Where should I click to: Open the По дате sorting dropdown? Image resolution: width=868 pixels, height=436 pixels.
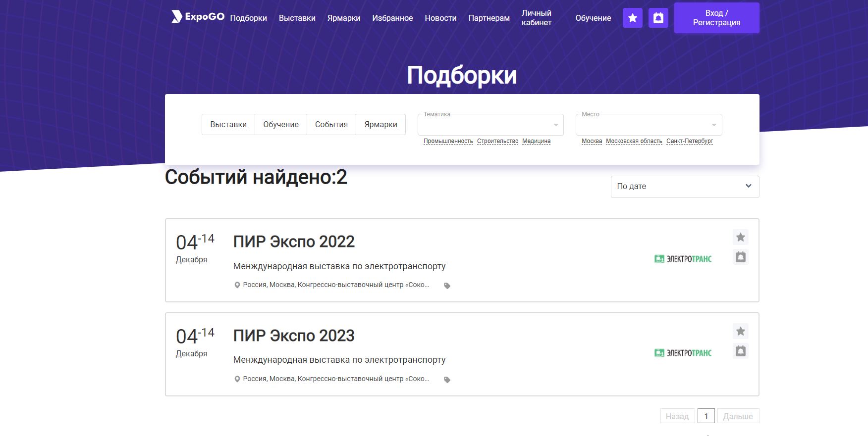tap(685, 187)
